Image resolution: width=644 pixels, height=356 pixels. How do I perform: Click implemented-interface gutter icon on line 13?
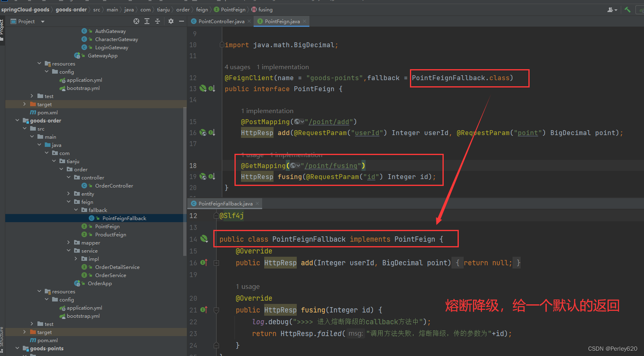point(212,88)
